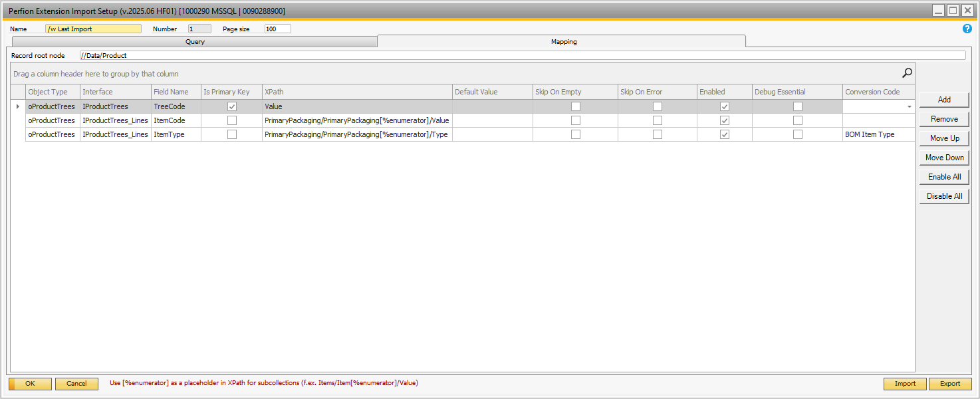Toggle Skip On Error for ItemCode row
This screenshot has width=980, height=399.
[658, 120]
